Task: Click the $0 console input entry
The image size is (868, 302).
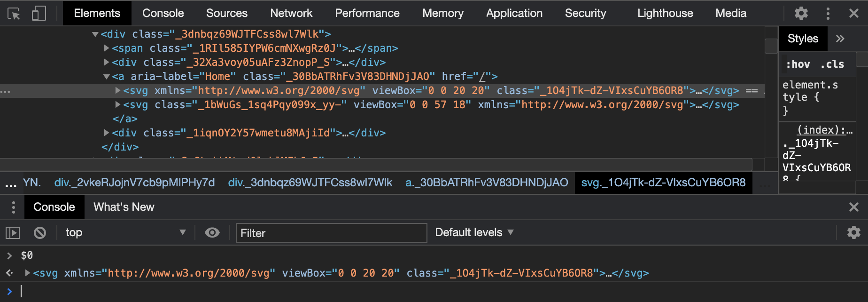Action: [27, 255]
